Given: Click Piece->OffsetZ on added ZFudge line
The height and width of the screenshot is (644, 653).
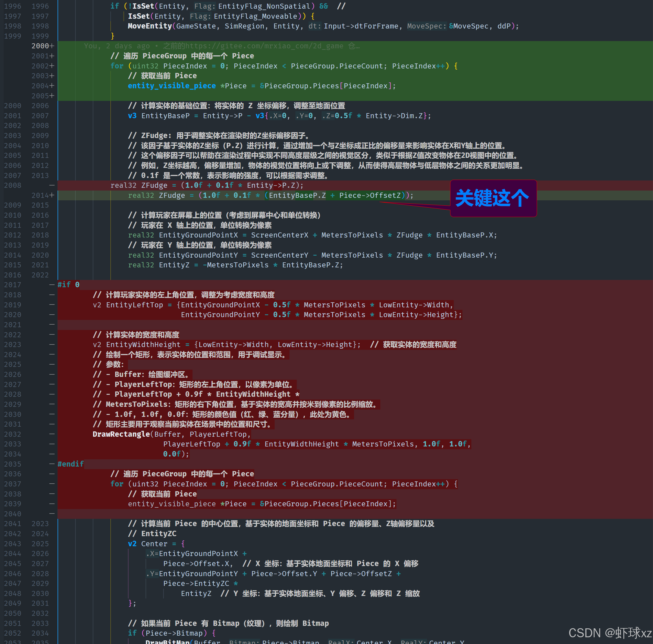Looking at the screenshot, I should coord(370,195).
